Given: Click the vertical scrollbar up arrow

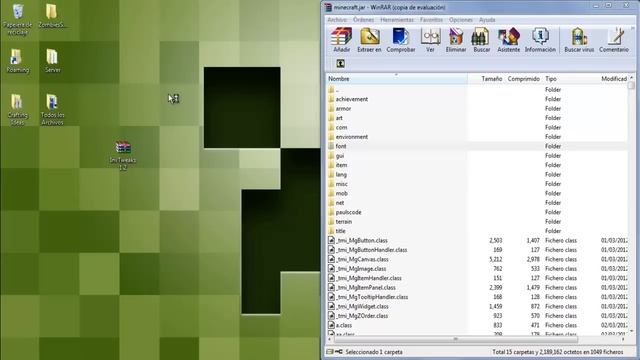Looking at the screenshot, I should click(631, 78).
